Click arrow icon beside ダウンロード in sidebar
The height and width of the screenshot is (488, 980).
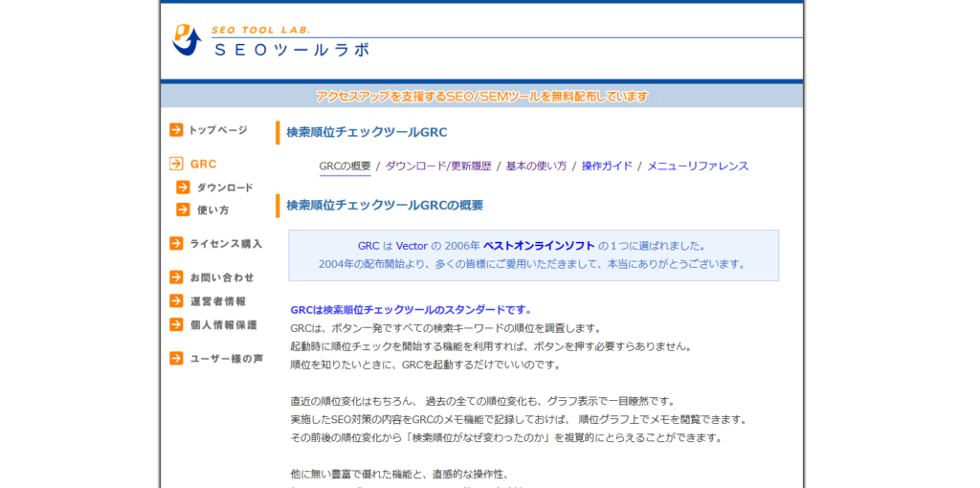[x=183, y=187]
